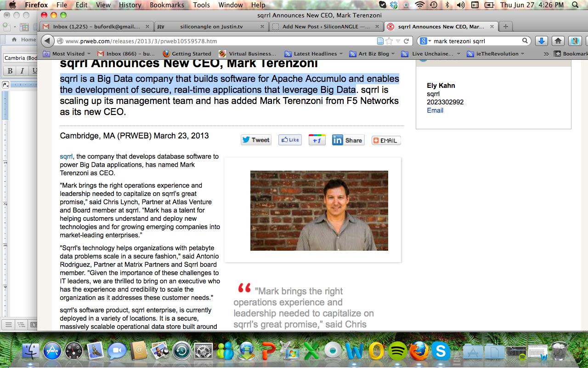The height and width of the screenshot is (368, 588).
Task: Open the Inbox (866) bookmark
Action: click(126, 54)
